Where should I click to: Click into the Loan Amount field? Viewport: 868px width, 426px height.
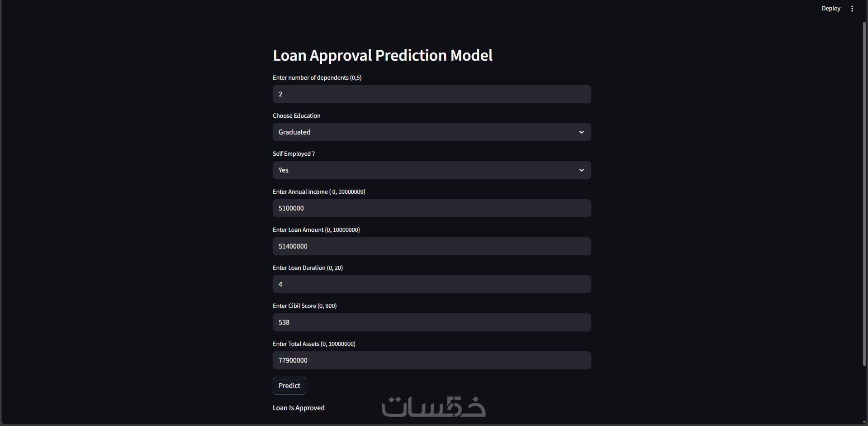tap(432, 246)
